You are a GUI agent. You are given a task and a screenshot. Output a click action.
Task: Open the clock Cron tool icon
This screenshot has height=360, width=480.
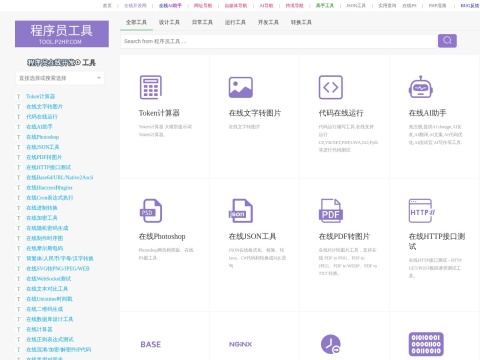[331, 344]
